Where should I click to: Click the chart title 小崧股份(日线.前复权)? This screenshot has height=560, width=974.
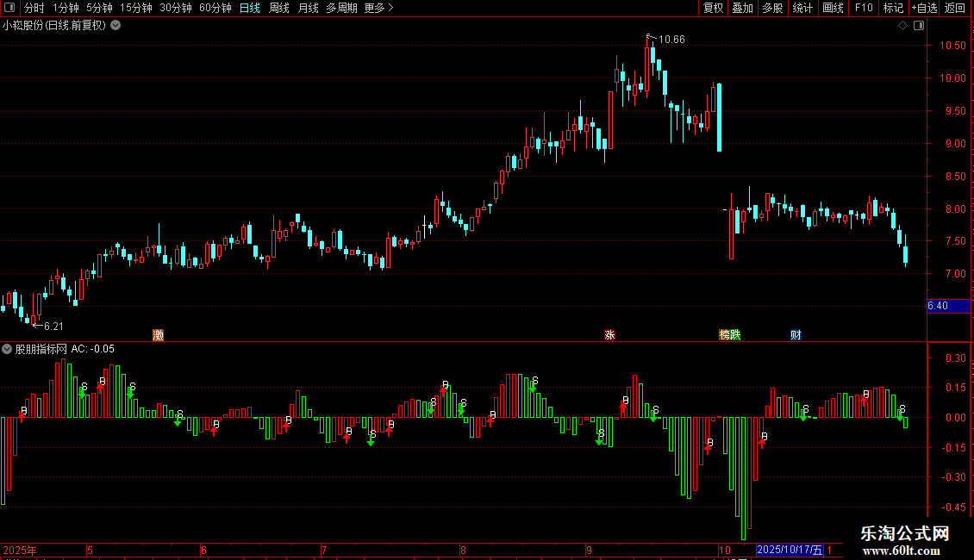[x=54, y=26]
